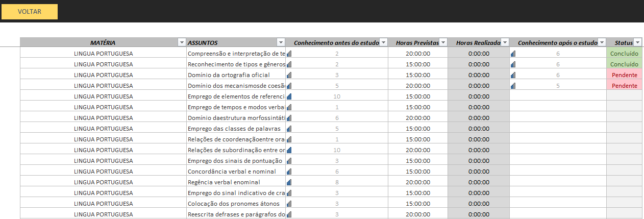The image size is (644, 219).
Task: Click the bar icon beside Emprego dos sinais de pontuação
Action: click(x=289, y=160)
